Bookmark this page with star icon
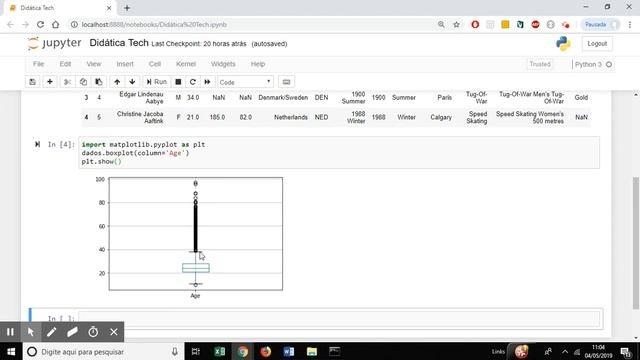This screenshot has height=360, width=640. (456, 24)
